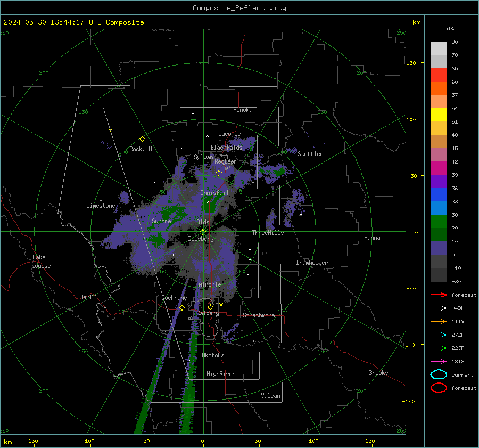The width and height of the screenshot is (479, 448).
Task: Click the Sylvan label
Action: click(203, 157)
